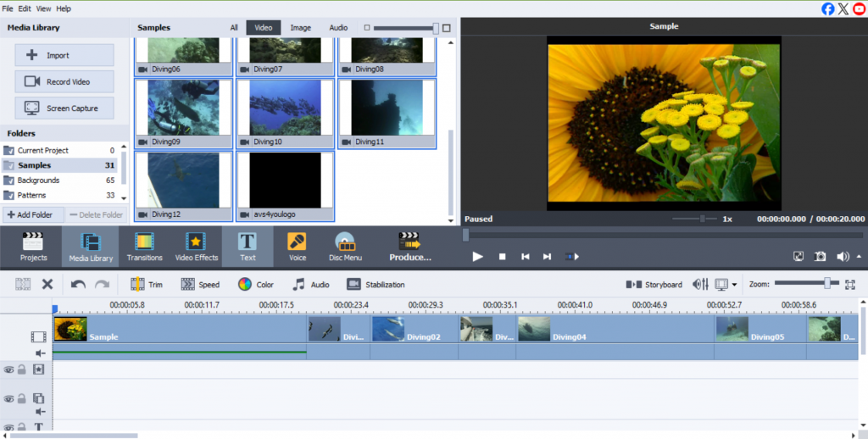Viewport: 868px width, 439px height.
Task: Click the Screen Capture button
Action: pos(64,108)
